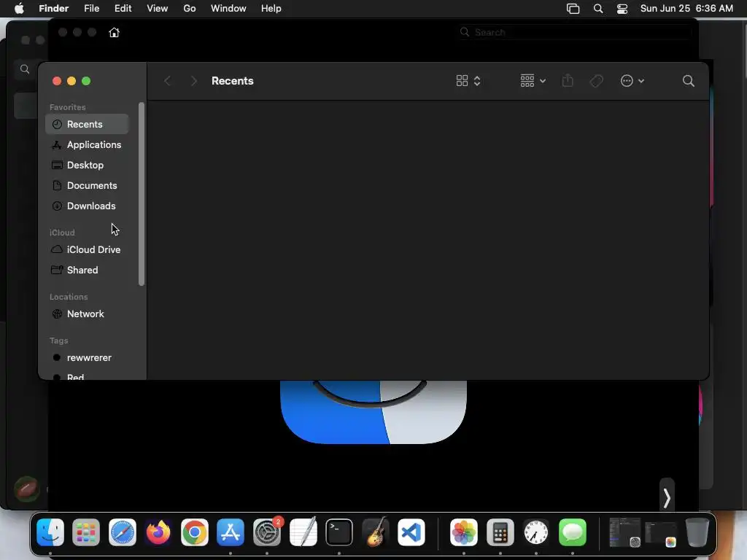Open Documents folder in sidebar
Viewport: 747px width, 560px height.
tap(87, 186)
